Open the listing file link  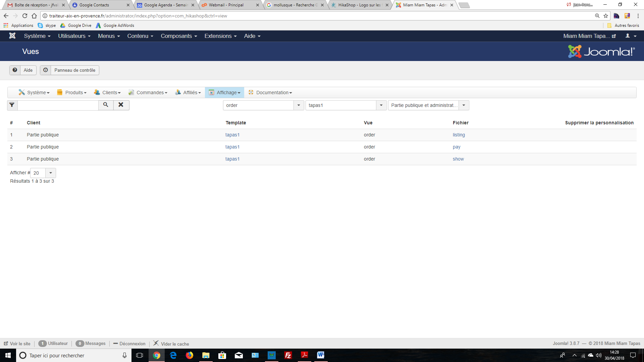459,135
